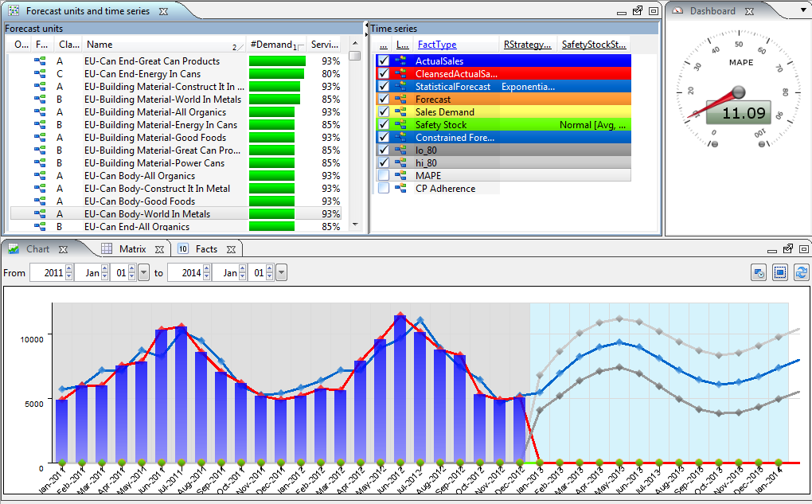Enable the CP Adherence checkbox
This screenshot has height=504, width=812.
[x=383, y=188]
